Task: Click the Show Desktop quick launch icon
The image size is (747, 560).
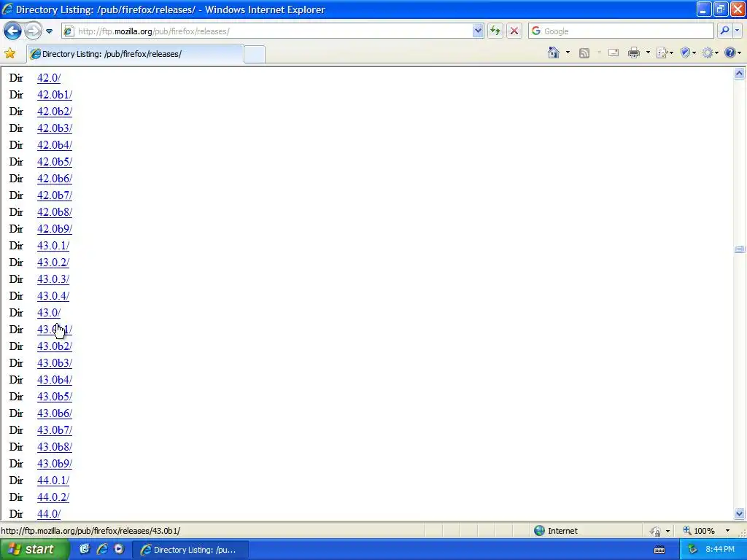Action: tap(85, 549)
